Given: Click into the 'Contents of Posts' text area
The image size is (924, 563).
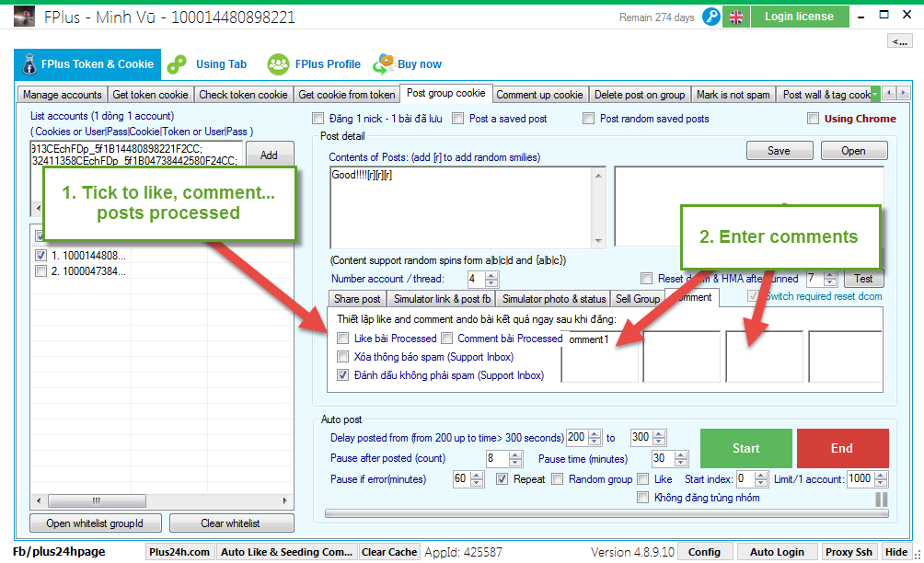Looking at the screenshot, I should [x=461, y=208].
